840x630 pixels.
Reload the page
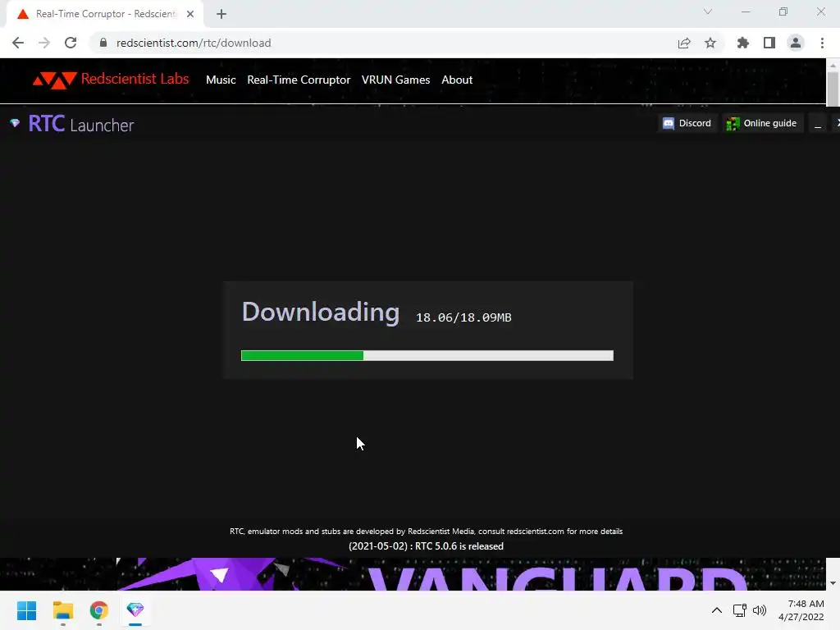tap(71, 43)
